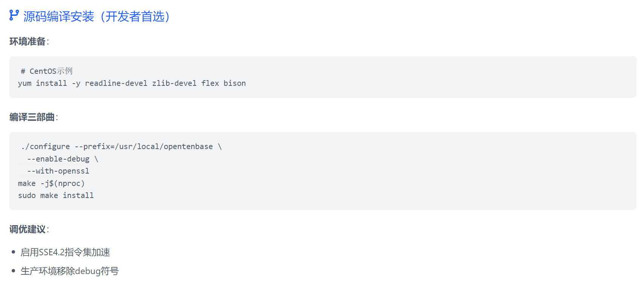Click the 环境准备 bold label

pyautogui.click(x=27, y=41)
